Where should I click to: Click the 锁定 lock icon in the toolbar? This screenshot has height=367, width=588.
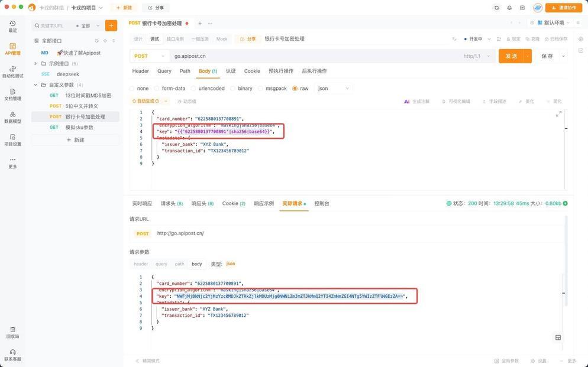[x=513, y=39]
